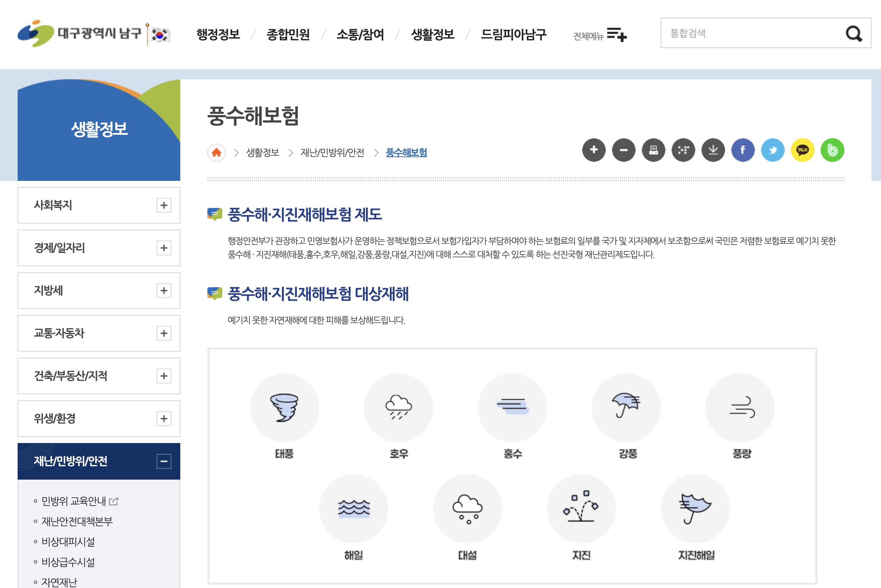Open the 드림피아남구 top menu

click(513, 35)
